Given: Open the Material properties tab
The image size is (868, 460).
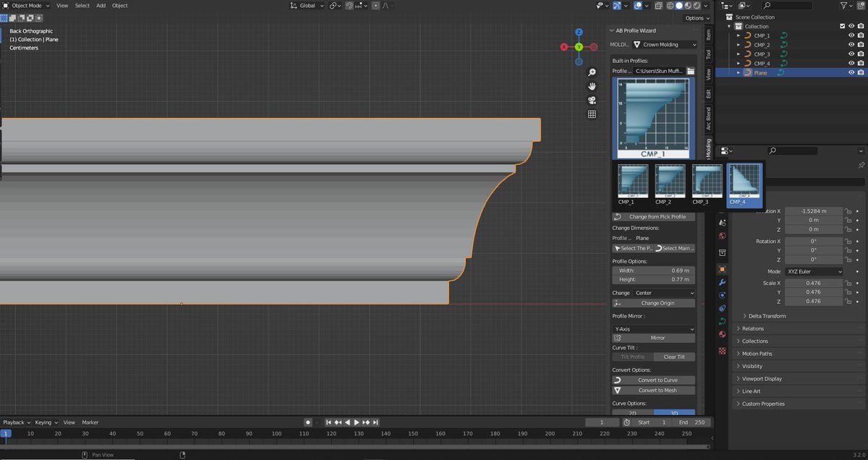Looking at the screenshot, I should tap(722, 334).
